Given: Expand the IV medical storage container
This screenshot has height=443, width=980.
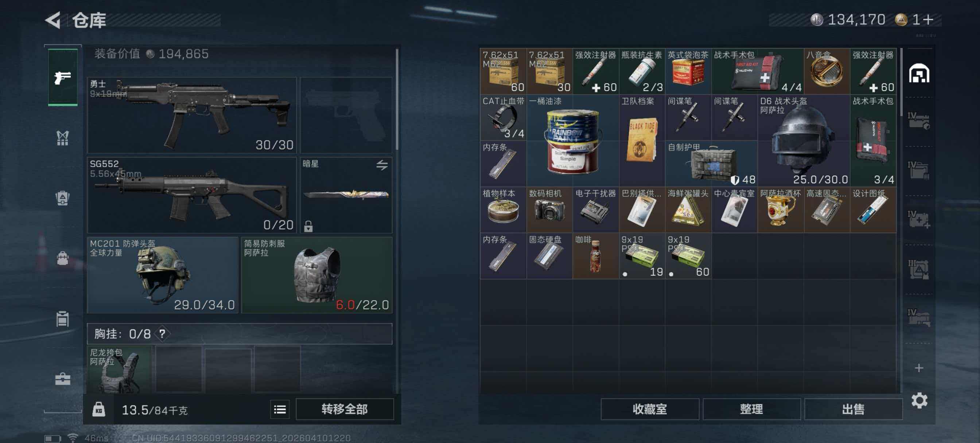Looking at the screenshot, I should 919,219.
